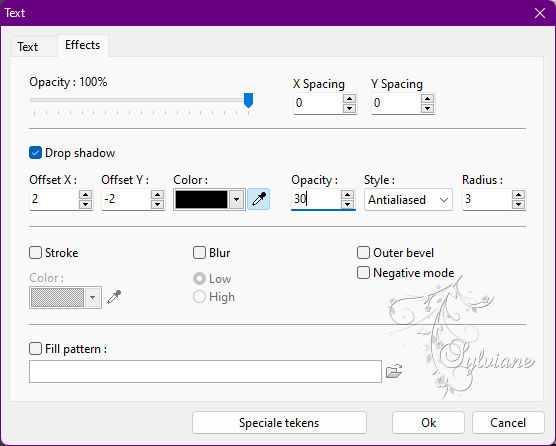Browse fill pattern with folder icon
Screen dimensions: 556x446
tap(394, 371)
